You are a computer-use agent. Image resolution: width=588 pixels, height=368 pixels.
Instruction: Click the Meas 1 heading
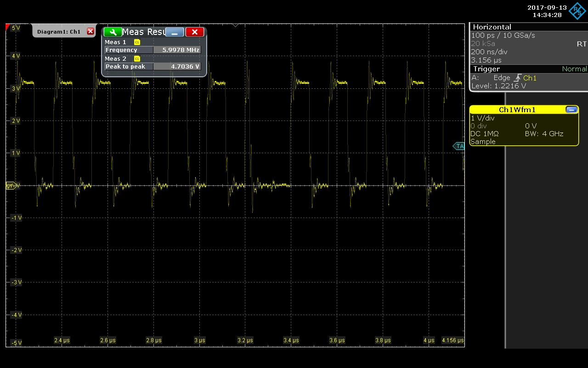[115, 42]
